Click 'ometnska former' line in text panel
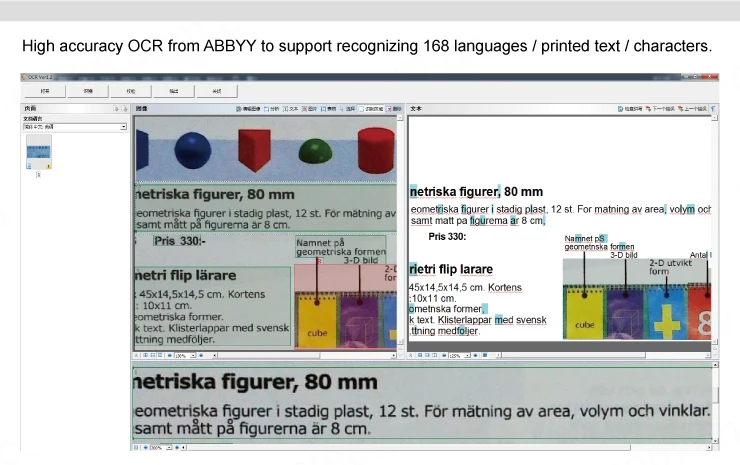The image size is (740, 465). coord(447,309)
